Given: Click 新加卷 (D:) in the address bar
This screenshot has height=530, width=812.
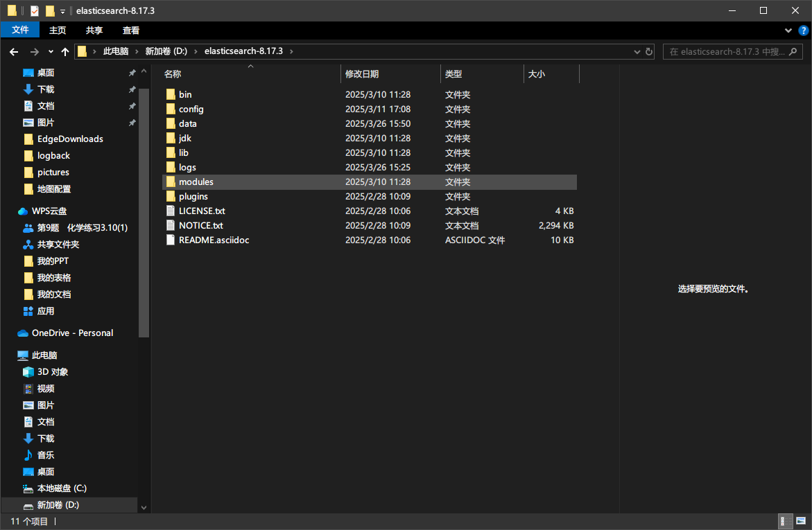Looking at the screenshot, I should coord(166,51).
